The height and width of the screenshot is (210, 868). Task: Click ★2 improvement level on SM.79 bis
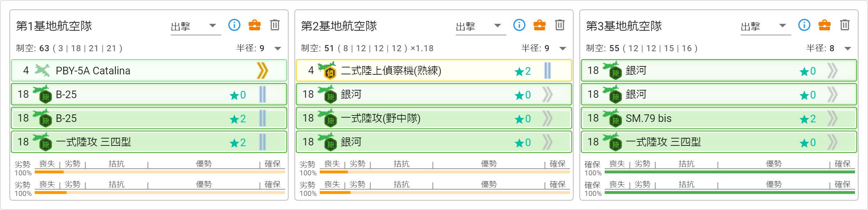point(808,119)
